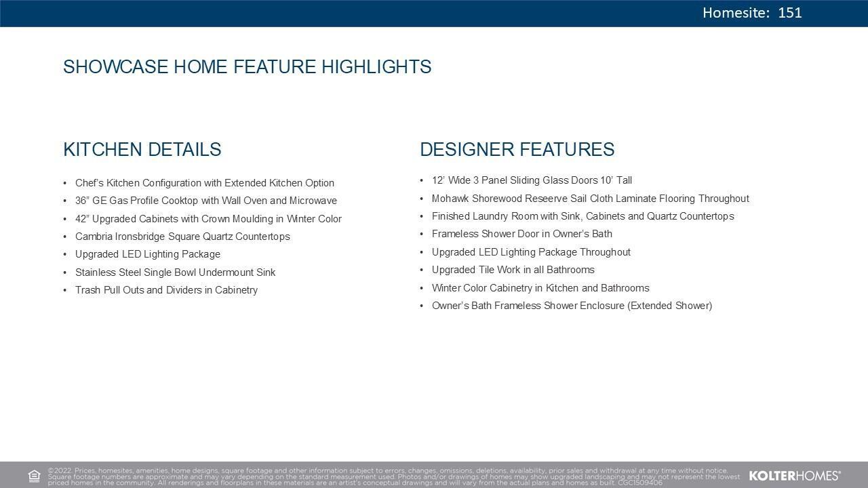
Task: Click the Showcase Home Feature Highlights title
Action: pyautogui.click(x=247, y=67)
